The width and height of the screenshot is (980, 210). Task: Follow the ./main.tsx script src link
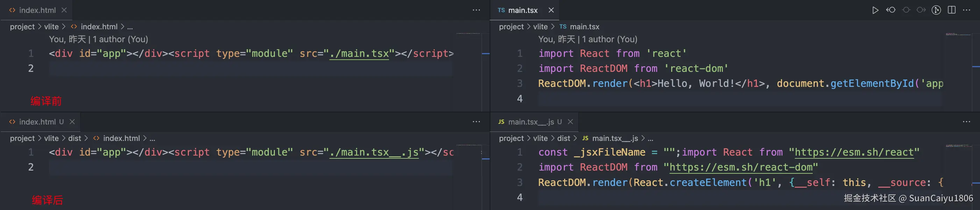click(359, 53)
